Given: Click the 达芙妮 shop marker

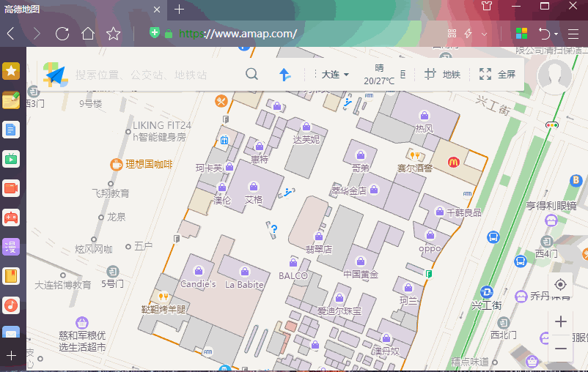Looking at the screenshot, I should tap(306, 126).
